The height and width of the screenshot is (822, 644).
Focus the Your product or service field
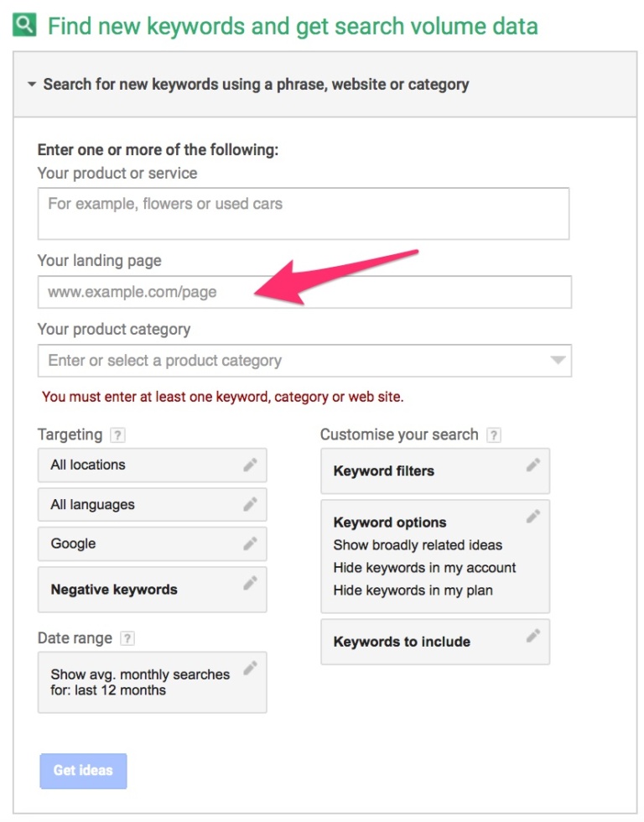coord(303,213)
